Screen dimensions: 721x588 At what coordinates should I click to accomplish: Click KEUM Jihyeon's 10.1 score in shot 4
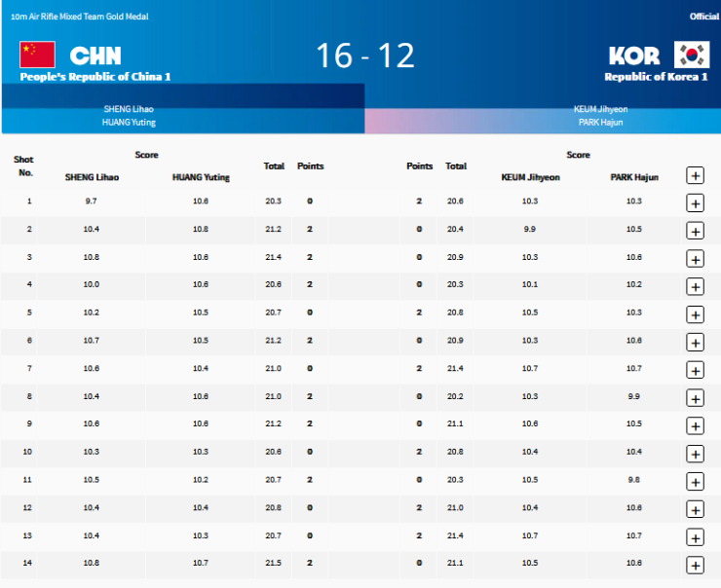(530, 284)
